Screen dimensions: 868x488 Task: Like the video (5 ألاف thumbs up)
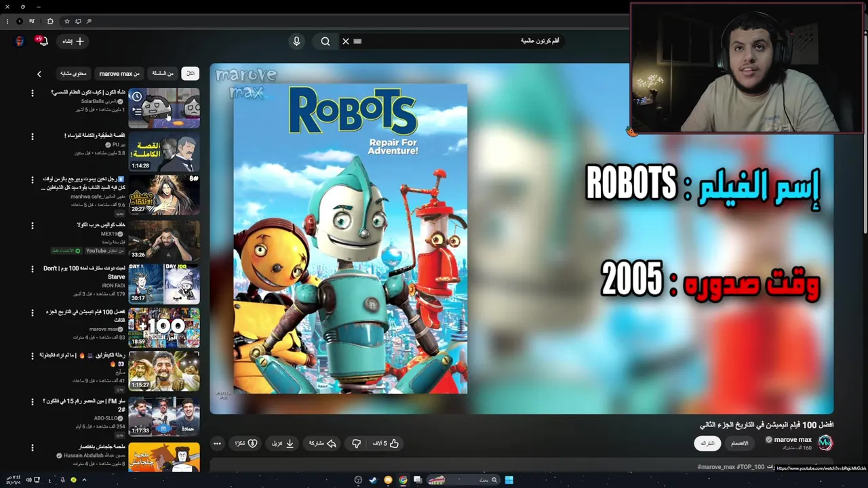(385, 443)
